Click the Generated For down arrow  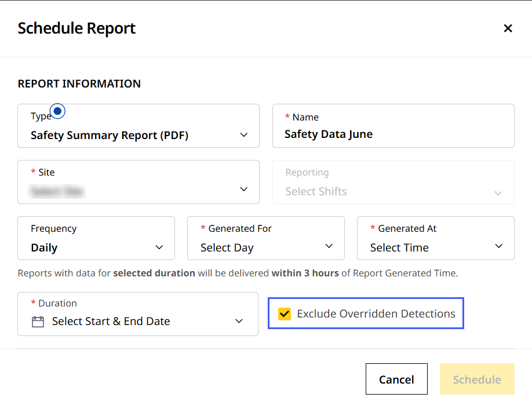coord(329,246)
